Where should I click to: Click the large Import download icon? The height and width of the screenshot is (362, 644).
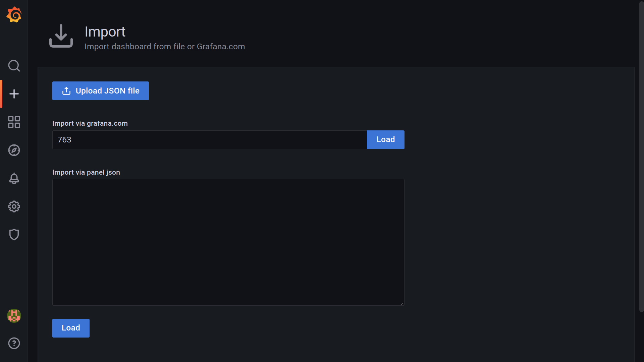[61, 36]
